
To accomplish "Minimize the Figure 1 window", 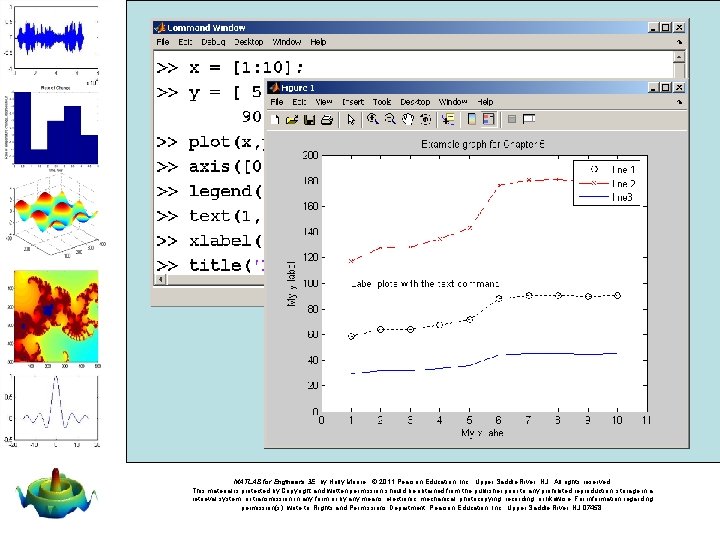I will (x=653, y=87).
